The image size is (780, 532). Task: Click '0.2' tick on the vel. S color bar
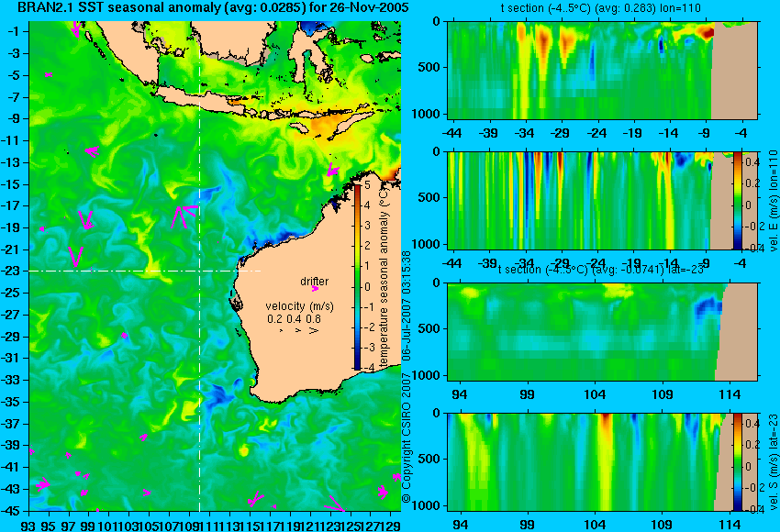pos(752,445)
